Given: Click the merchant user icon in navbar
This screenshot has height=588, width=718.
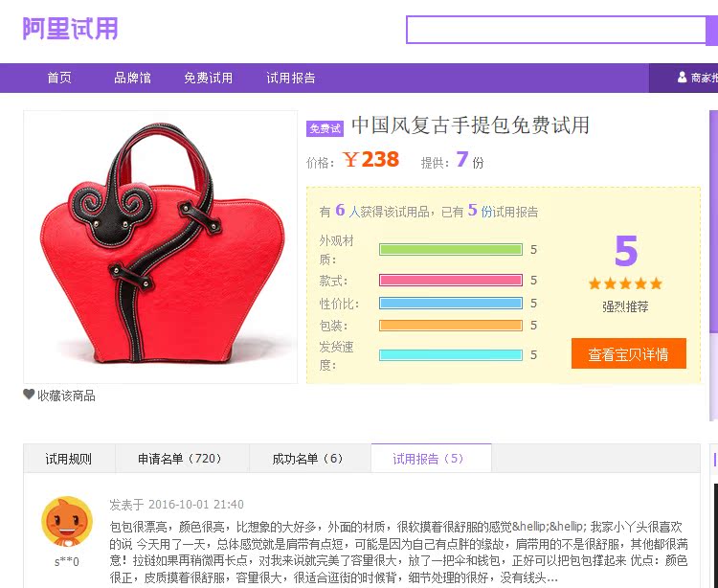Looking at the screenshot, I should pos(682,77).
